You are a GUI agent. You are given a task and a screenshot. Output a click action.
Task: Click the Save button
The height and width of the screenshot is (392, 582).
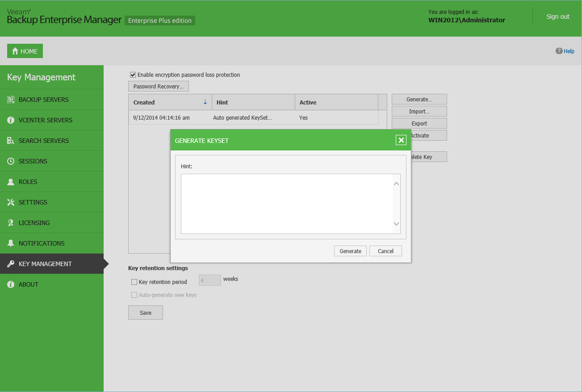(146, 313)
